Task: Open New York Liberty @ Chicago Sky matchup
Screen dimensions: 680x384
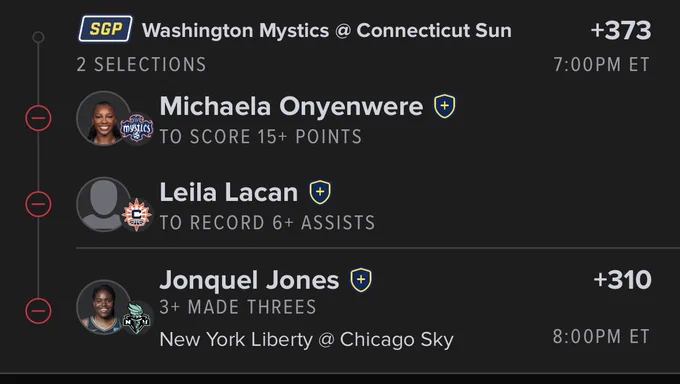Action: (x=306, y=339)
